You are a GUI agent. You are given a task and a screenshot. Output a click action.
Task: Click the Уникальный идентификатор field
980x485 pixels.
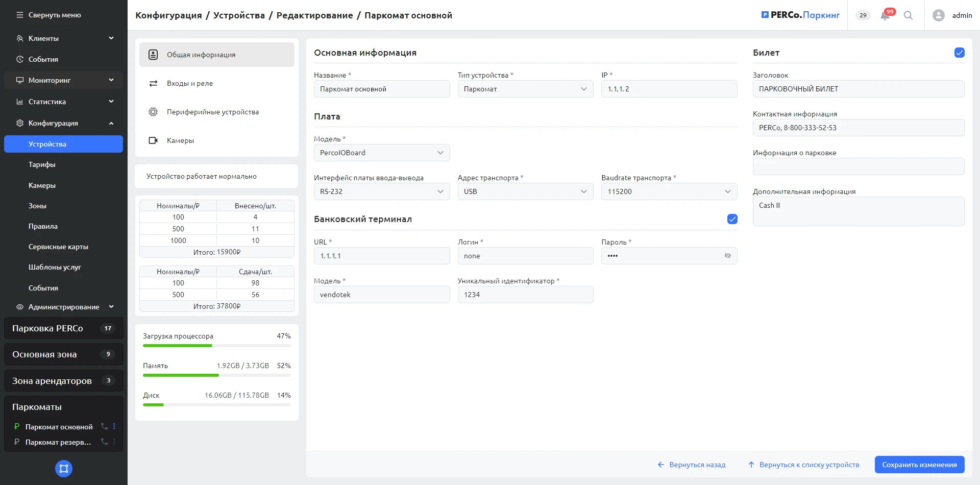click(x=525, y=295)
